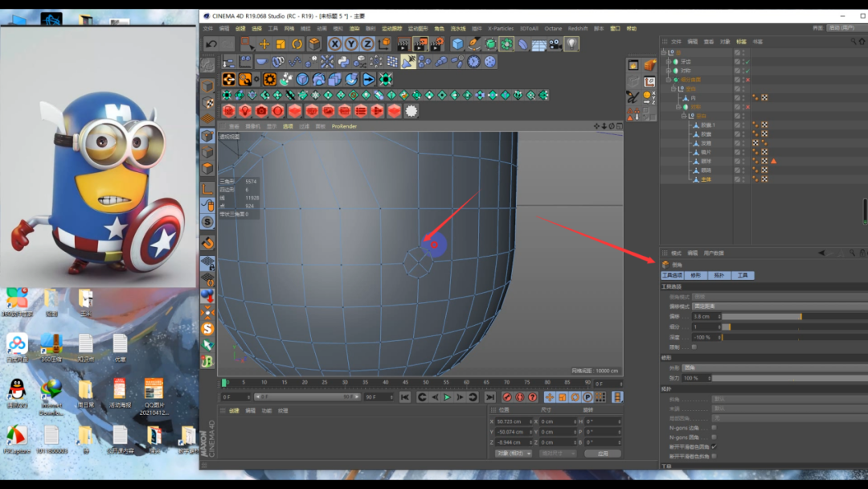The width and height of the screenshot is (868, 489).
Task: Open the Render Settings gear-clapperboard icon
Action: click(x=436, y=43)
